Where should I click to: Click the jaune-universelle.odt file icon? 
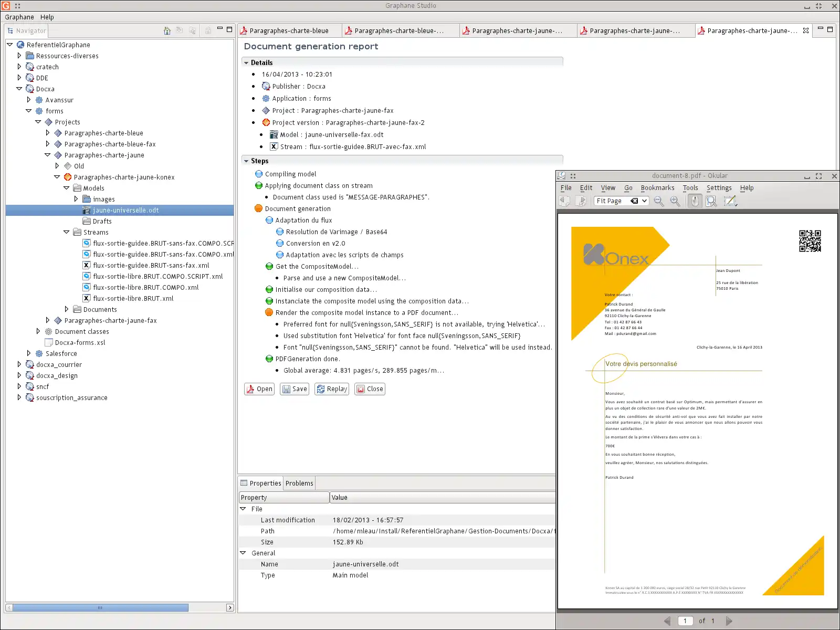click(87, 210)
